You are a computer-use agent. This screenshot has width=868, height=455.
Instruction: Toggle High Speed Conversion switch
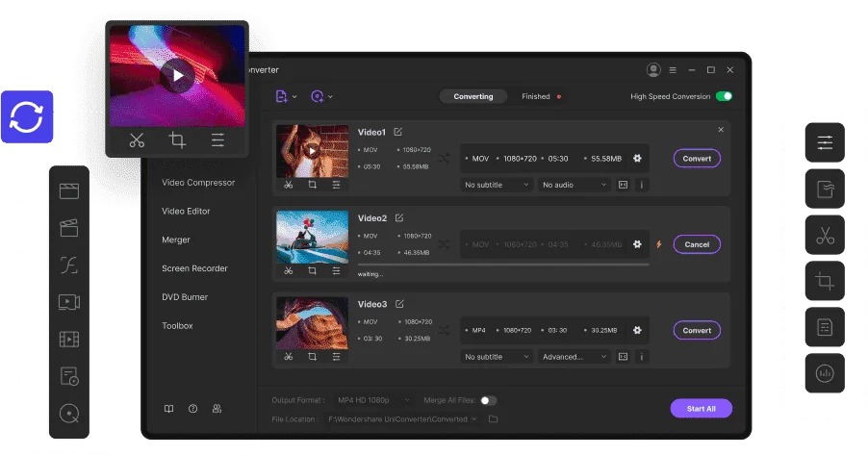pyautogui.click(x=724, y=96)
